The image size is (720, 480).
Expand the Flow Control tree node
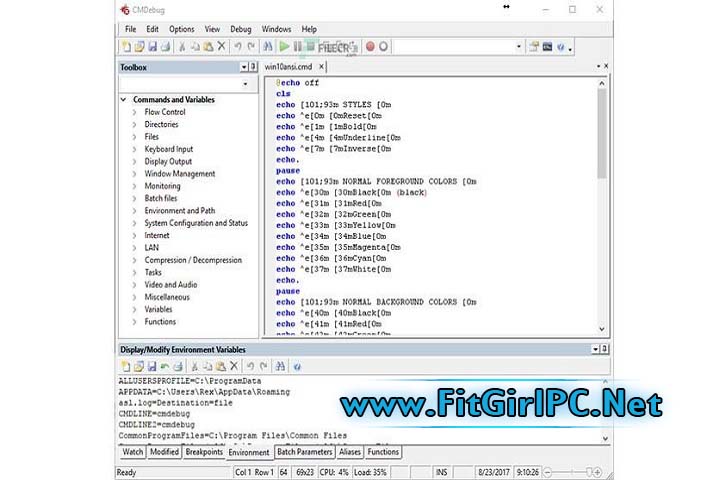134,112
